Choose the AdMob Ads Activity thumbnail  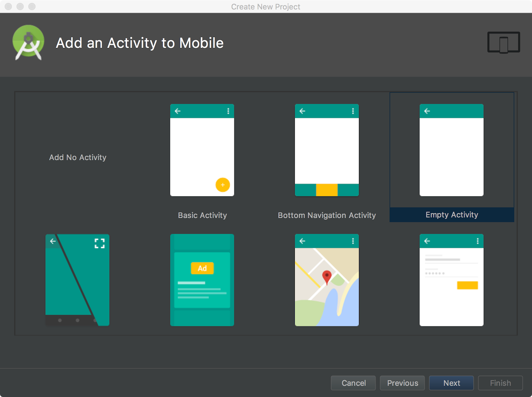pos(202,280)
